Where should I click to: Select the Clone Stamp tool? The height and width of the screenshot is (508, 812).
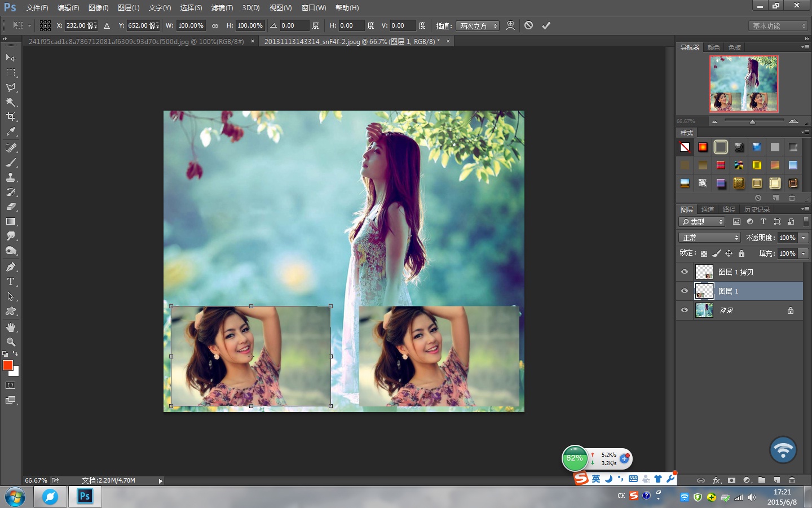tap(11, 177)
